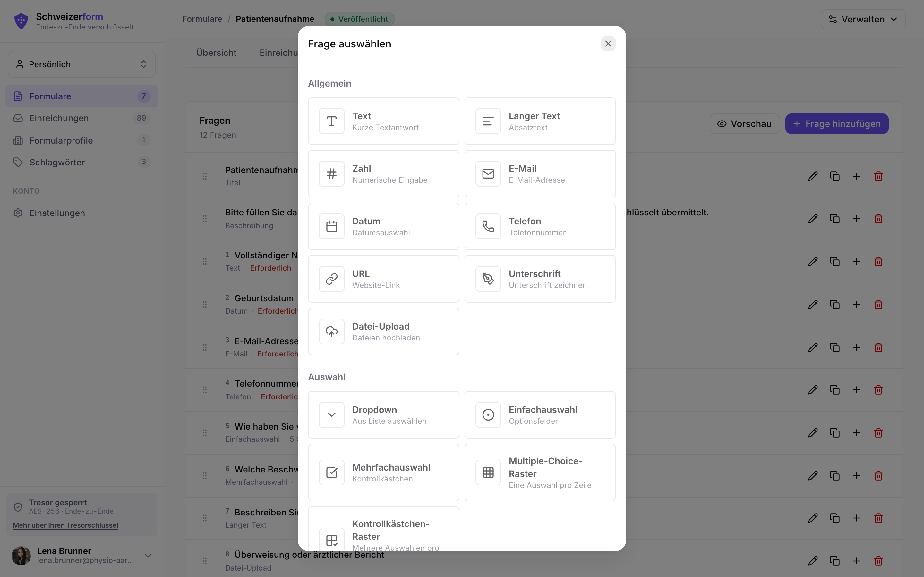Screen dimensions: 924x577
Task: Choose the E-Mail question type
Action: 540,174
